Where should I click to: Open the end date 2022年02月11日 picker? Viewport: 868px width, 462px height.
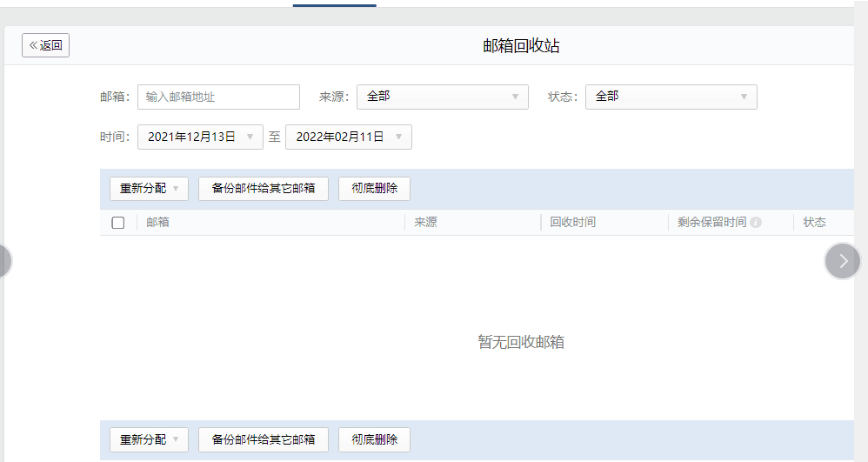[348, 137]
